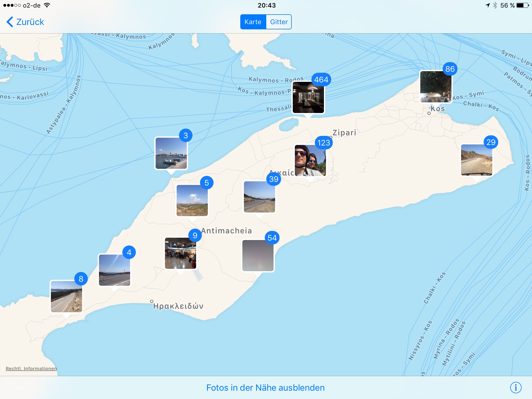The height and width of the screenshot is (399, 532).
Task: Open the 8-photo coastal road thumbnail
Action: tap(66, 296)
